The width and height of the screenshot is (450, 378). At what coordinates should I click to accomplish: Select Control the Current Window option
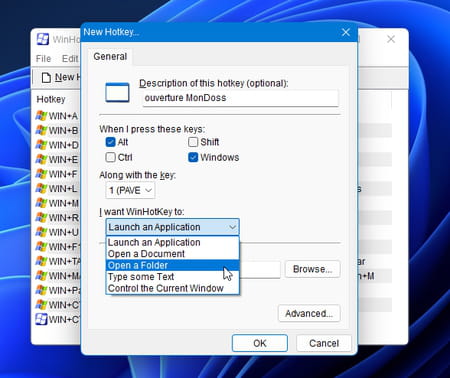173,288
